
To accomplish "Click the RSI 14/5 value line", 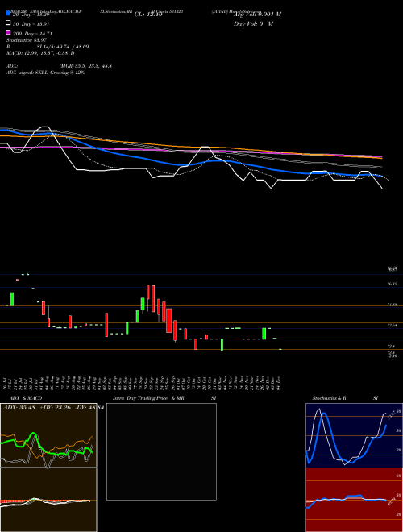I will pos(48,47).
